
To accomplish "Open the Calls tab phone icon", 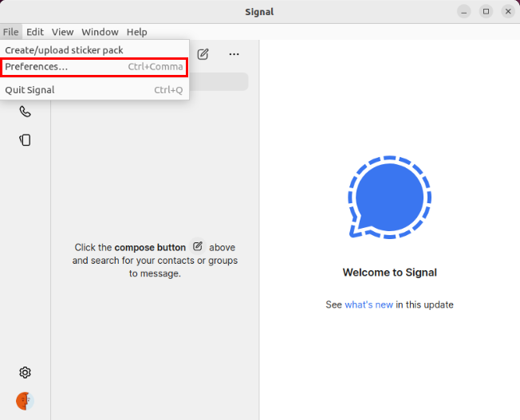I will [25, 112].
